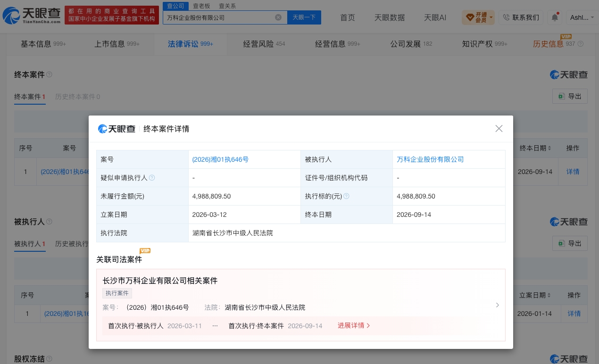Viewport: 599px width, 364px height.
Task: Click help icon beside 股权冻结 heading
Action: click(50, 359)
